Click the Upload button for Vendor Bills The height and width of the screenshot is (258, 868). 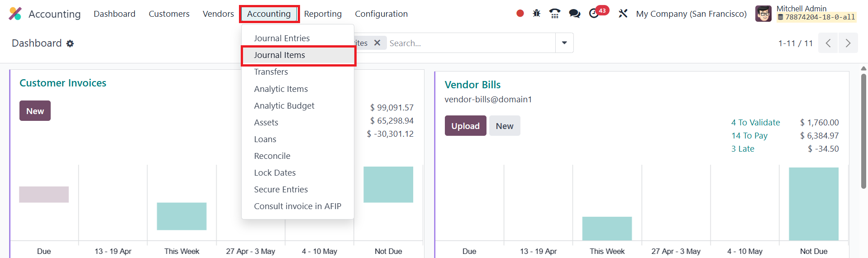coord(465,126)
